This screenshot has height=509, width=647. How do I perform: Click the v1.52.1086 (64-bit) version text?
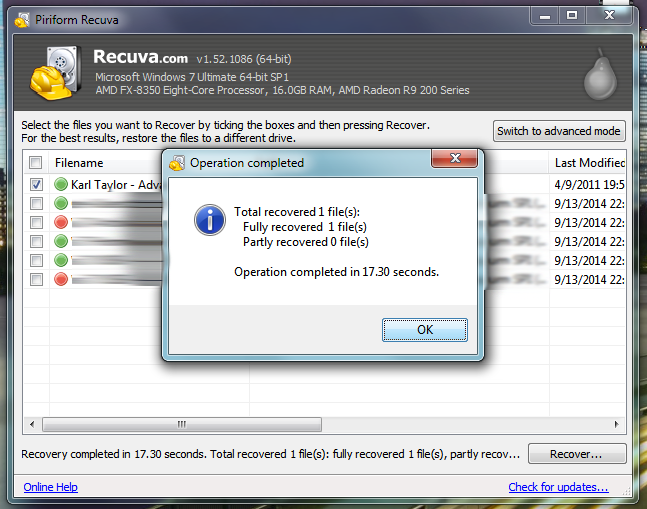click(x=244, y=59)
